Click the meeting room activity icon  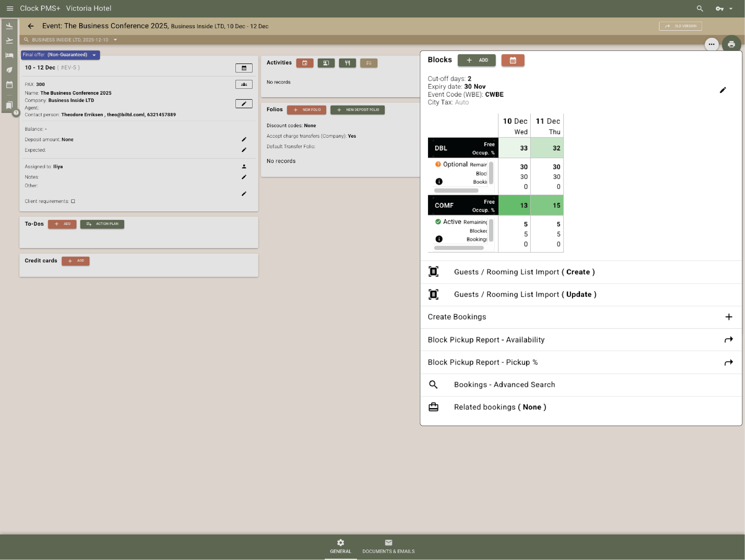326,63
